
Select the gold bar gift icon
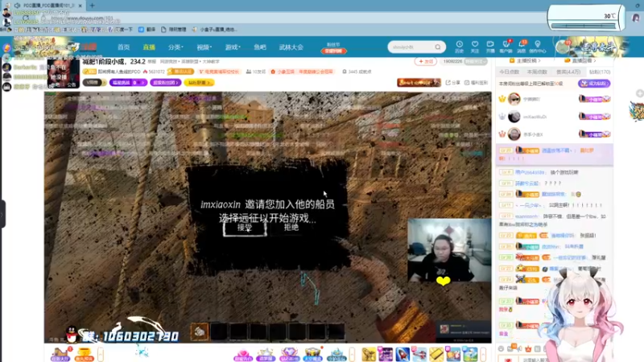pos(436,354)
